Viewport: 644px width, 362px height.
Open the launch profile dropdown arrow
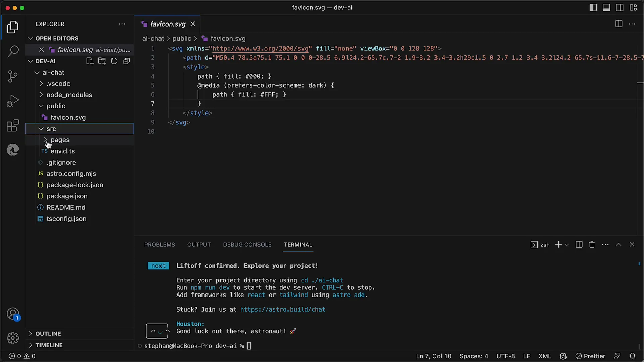pos(567,245)
